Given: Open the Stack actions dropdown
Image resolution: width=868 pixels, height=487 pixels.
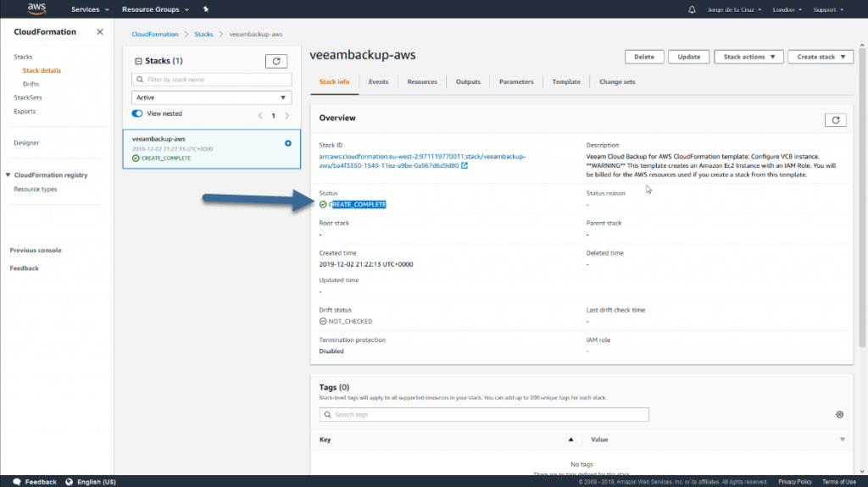Looking at the screenshot, I should point(748,57).
